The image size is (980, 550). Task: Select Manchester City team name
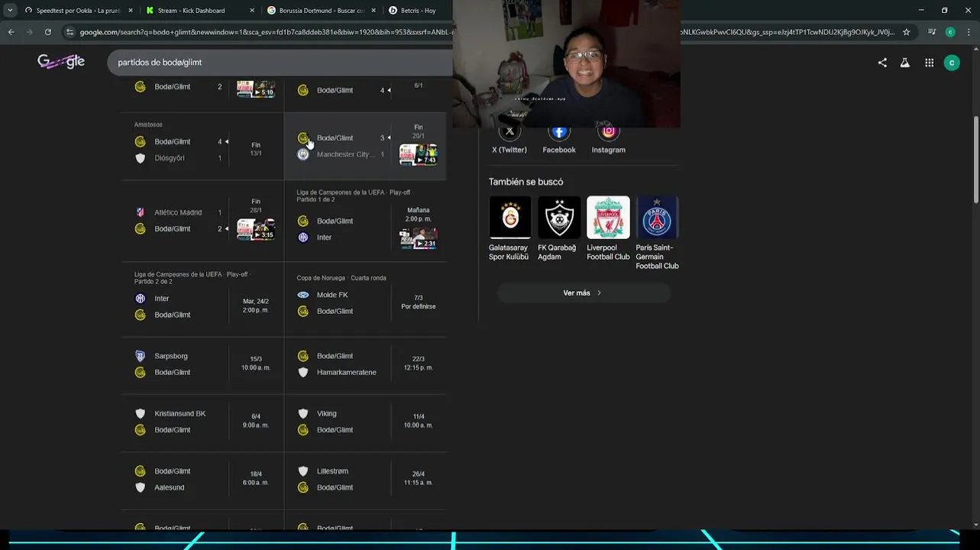click(x=346, y=154)
